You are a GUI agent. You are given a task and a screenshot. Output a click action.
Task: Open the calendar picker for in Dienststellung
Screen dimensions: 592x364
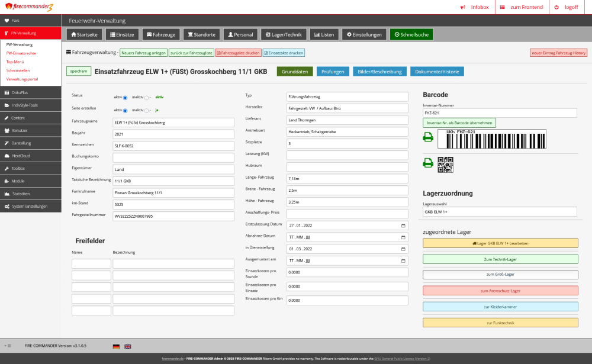403,249
